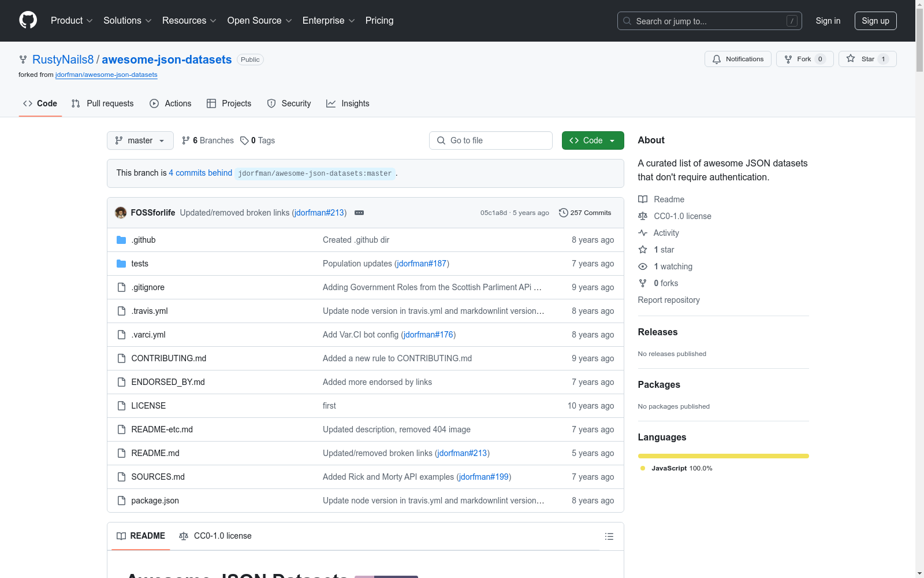The height and width of the screenshot is (578, 924).
Task: Click the star icon beside '1 star'
Action: click(643, 250)
